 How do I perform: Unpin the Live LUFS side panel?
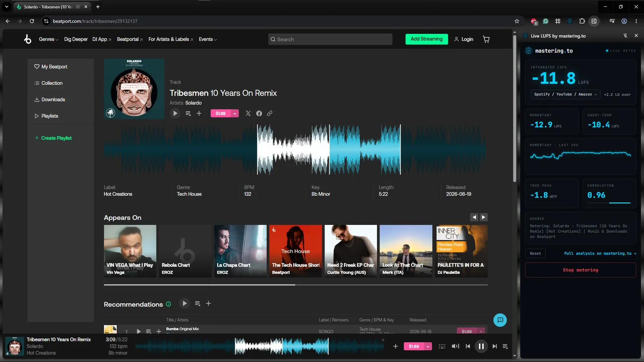(x=625, y=36)
